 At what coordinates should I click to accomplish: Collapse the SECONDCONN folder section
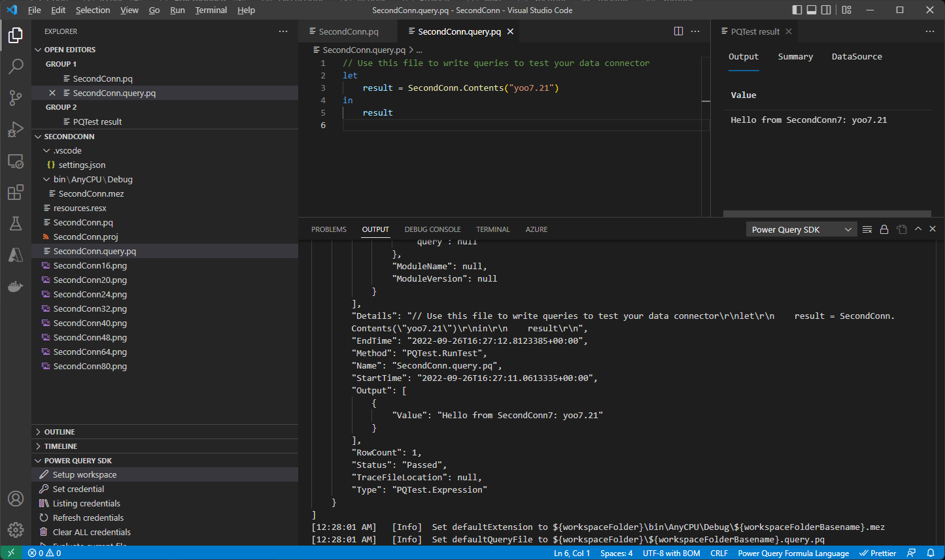[x=38, y=137]
